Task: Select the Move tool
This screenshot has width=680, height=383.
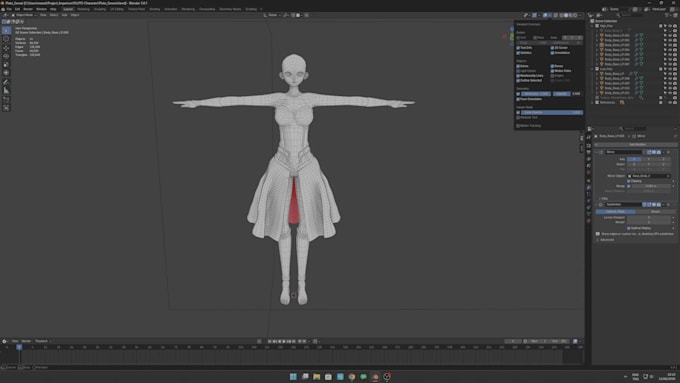Action: (6, 48)
